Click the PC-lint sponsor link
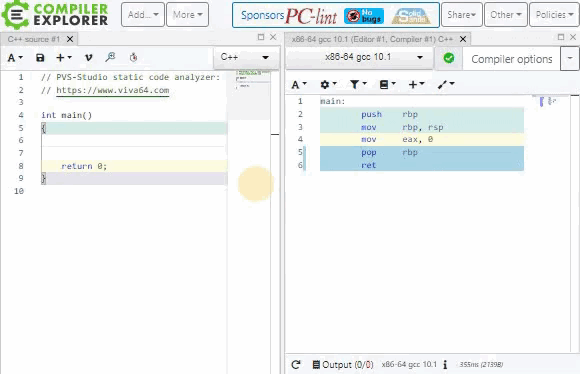The width and height of the screenshot is (580, 374). pos(311,16)
